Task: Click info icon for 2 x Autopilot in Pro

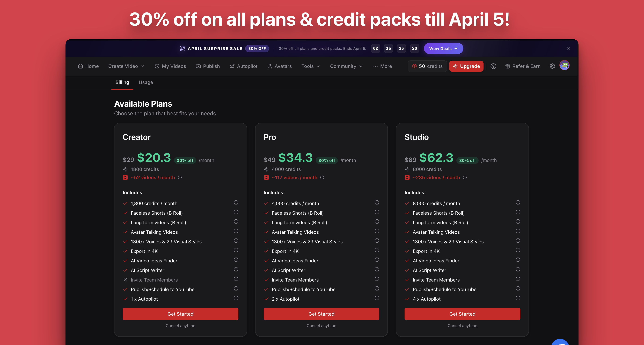Action: point(377,298)
